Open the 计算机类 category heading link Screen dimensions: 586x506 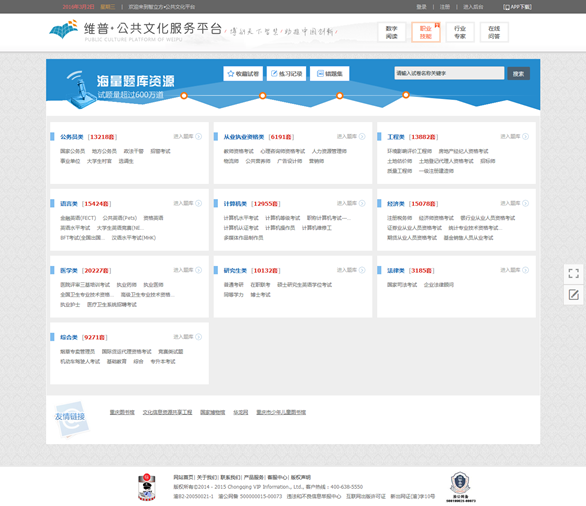235,204
